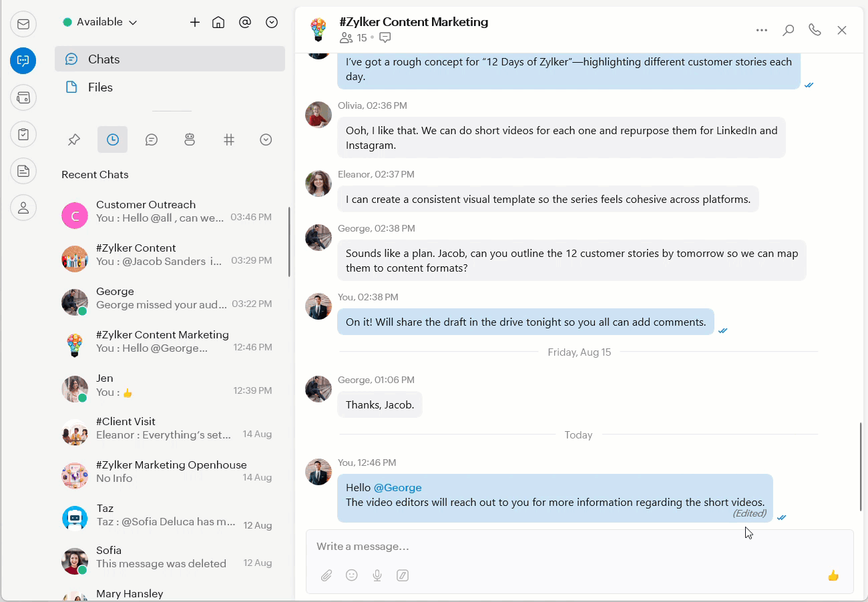Image resolution: width=868 pixels, height=602 pixels.
Task: Click into the Write a message field
Action: [x=580, y=547]
